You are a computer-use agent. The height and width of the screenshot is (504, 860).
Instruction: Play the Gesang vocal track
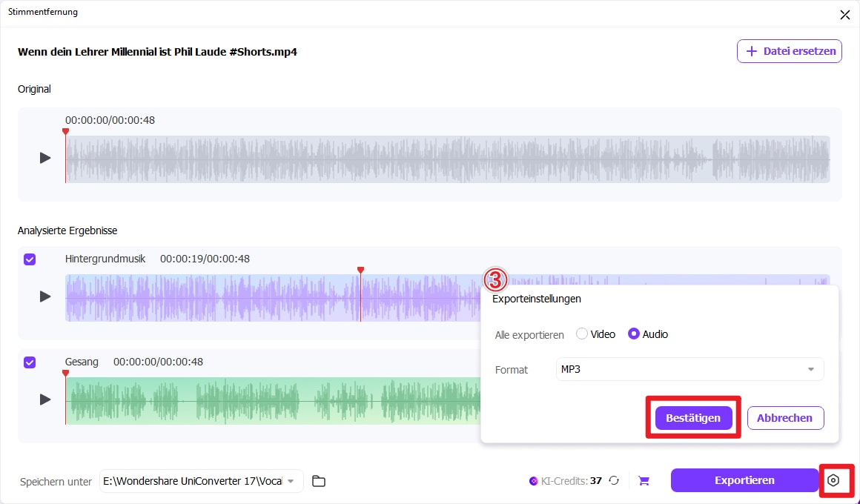point(45,399)
